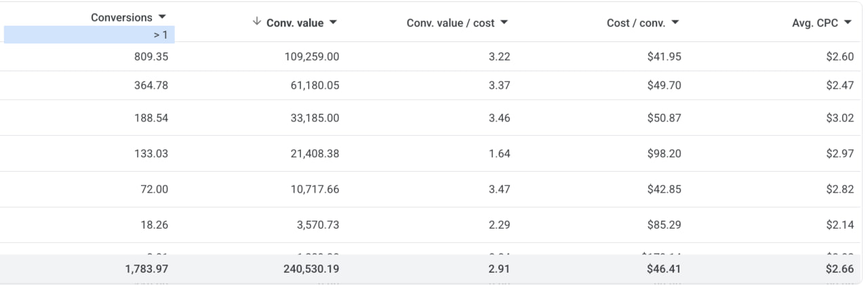Click the total conv. value 240,530.19
The width and height of the screenshot is (868, 285).
tap(311, 269)
